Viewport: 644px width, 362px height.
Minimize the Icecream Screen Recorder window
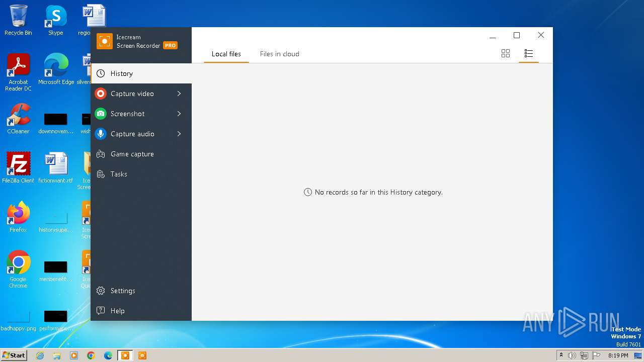(493, 35)
